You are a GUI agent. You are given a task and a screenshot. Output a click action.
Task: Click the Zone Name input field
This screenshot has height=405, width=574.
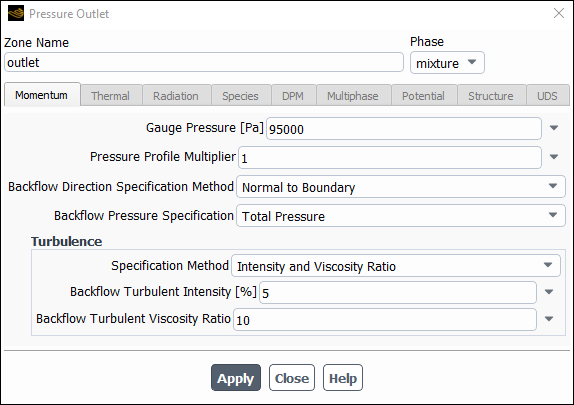(x=204, y=62)
